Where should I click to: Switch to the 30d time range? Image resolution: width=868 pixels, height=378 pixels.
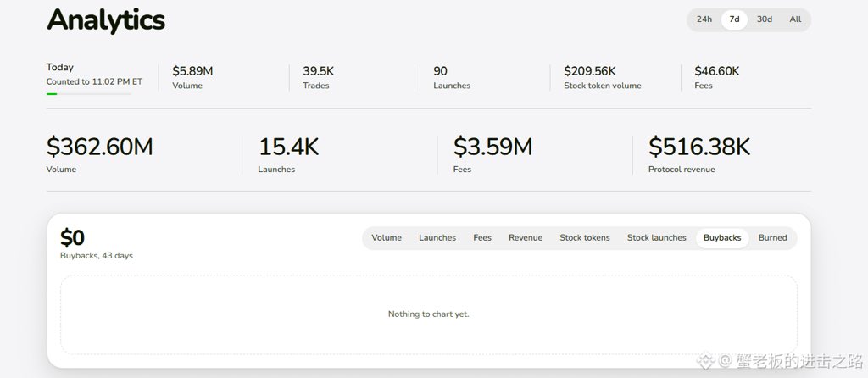(x=765, y=19)
